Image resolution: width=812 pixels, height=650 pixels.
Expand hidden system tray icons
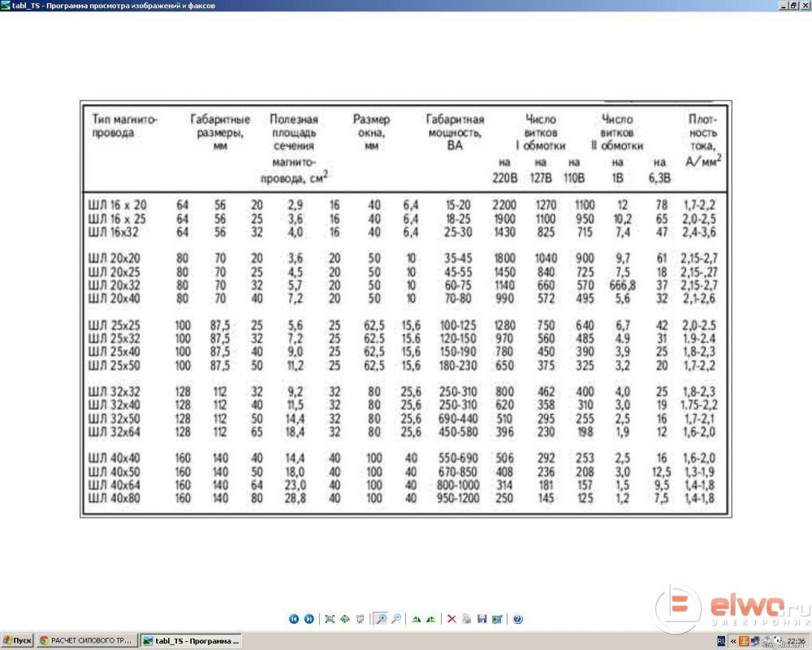(x=733, y=641)
